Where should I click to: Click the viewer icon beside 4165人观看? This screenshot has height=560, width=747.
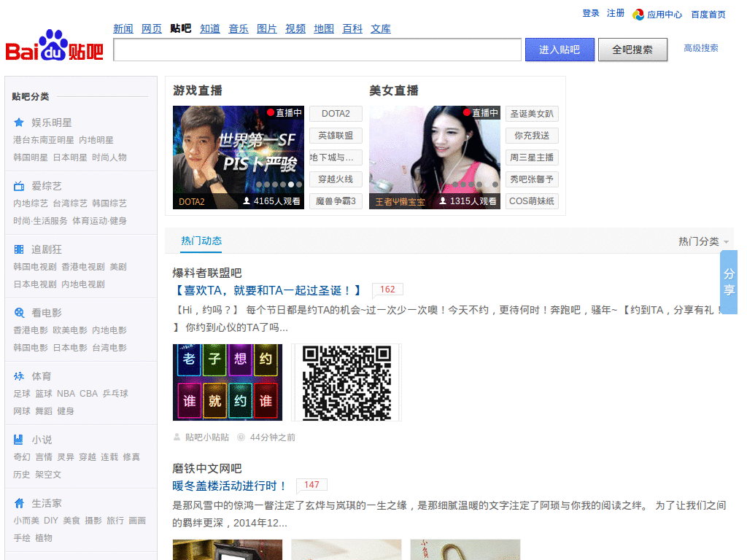[x=247, y=201]
